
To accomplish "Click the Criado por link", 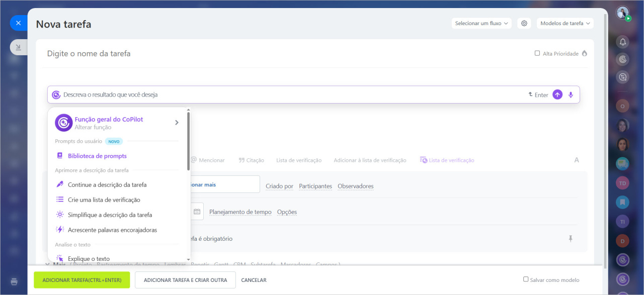I will (279, 186).
